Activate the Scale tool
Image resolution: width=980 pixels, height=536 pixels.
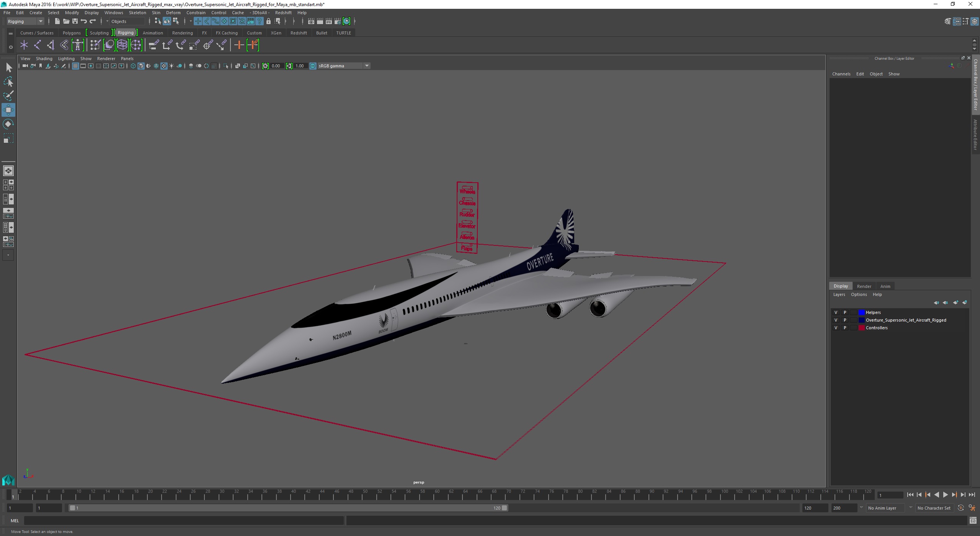8,138
